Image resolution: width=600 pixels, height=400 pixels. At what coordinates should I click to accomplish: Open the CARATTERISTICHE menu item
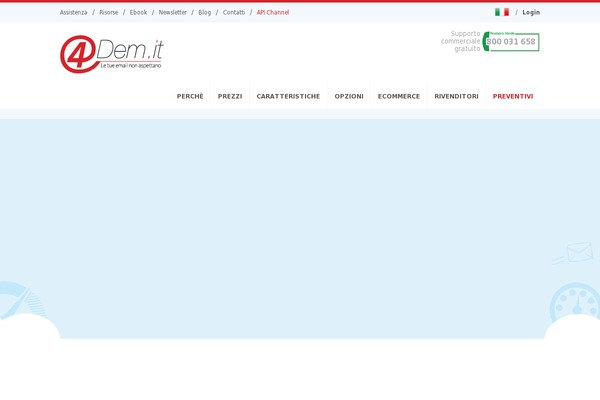288,96
